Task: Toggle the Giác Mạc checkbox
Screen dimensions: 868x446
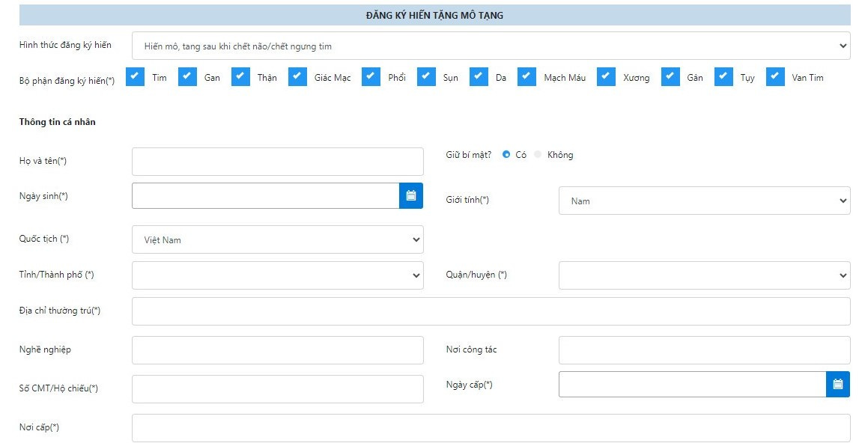Action: coord(298,77)
